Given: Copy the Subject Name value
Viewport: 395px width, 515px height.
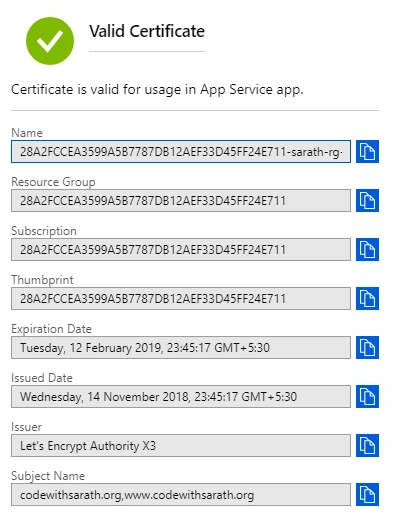Looking at the screenshot, I should pyautogui.click(x=367, y=494).
